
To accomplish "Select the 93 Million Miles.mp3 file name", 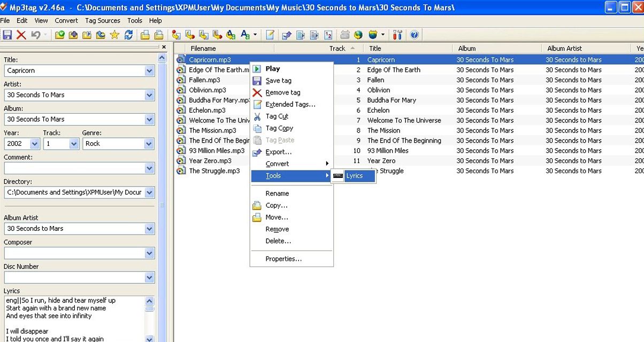I will point(217,151).
